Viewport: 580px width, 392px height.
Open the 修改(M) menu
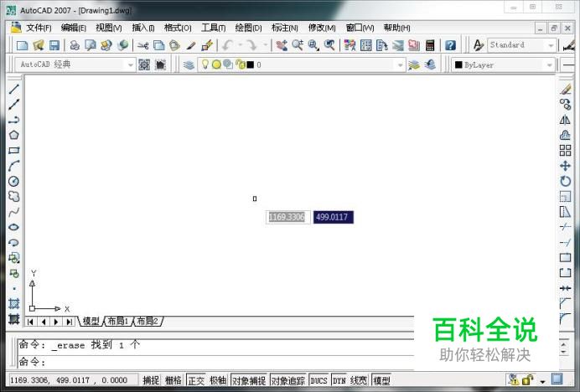322,28
